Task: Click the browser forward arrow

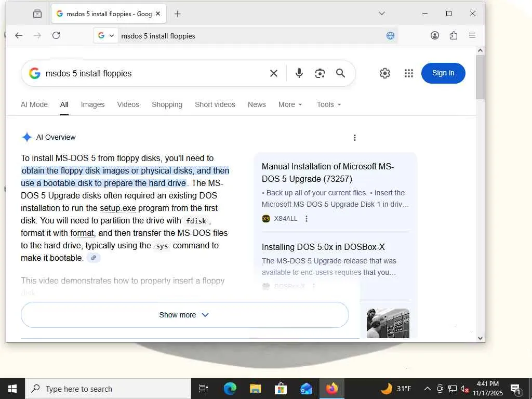Action: pos(37,35)
